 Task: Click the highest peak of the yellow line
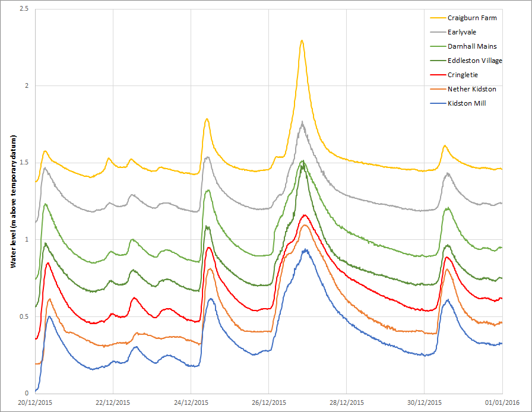[302, 41]
